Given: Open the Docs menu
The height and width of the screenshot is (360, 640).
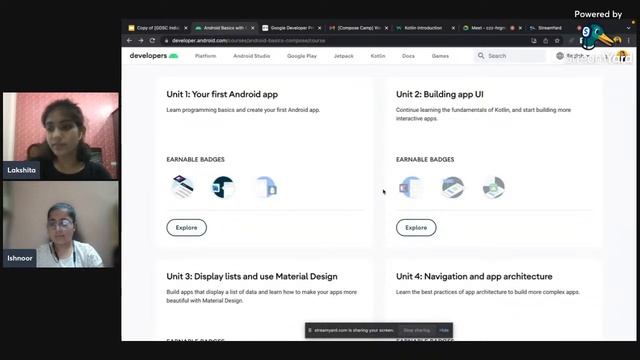Looking at the screenshot, I should pyautogui.click(x=408, y=56).
